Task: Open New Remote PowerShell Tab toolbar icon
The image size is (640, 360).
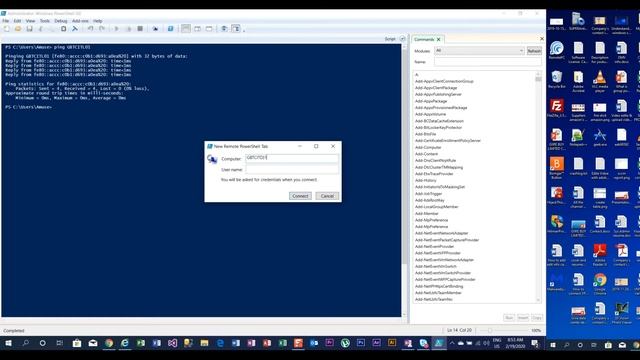Action: point(155,29)
